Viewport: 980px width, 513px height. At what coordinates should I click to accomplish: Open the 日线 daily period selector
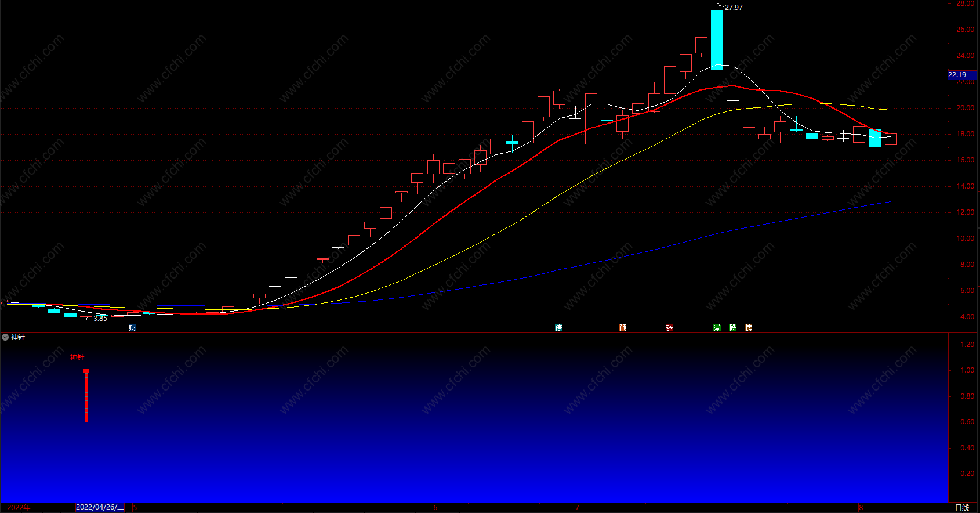click(962, 508)
